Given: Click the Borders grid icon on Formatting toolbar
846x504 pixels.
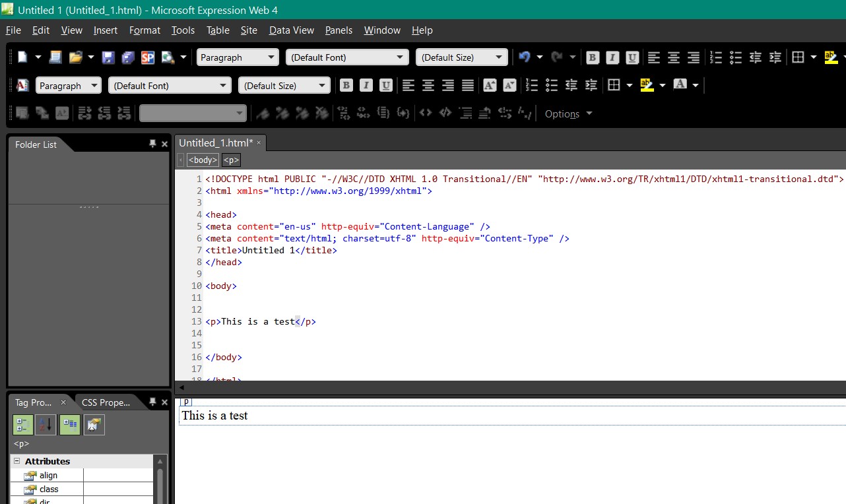Looking at the screenshot, I should pos(614,85).
